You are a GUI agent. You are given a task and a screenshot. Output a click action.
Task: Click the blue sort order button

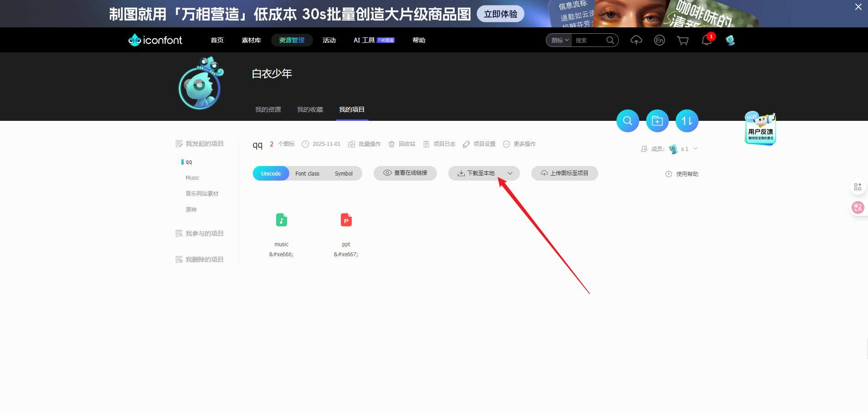coord(687,121)
